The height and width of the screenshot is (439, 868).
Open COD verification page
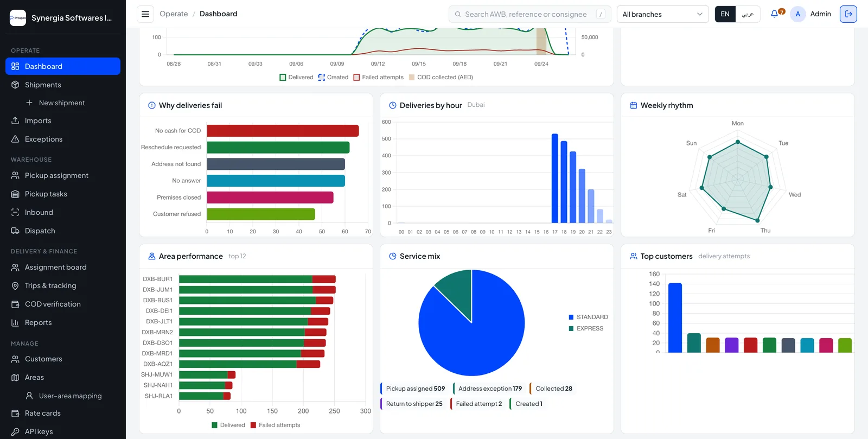(63, 304)
